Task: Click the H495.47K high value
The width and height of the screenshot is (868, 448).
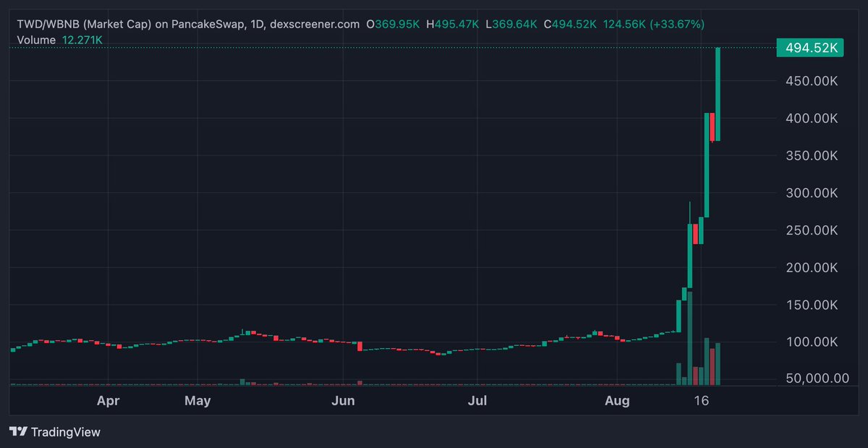Action: point(453,24)
